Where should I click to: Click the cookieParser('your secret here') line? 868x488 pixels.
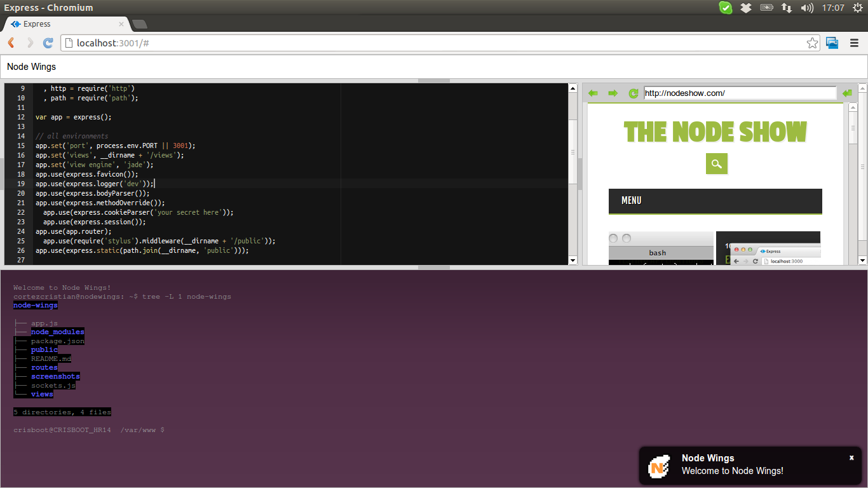(139, 212)
